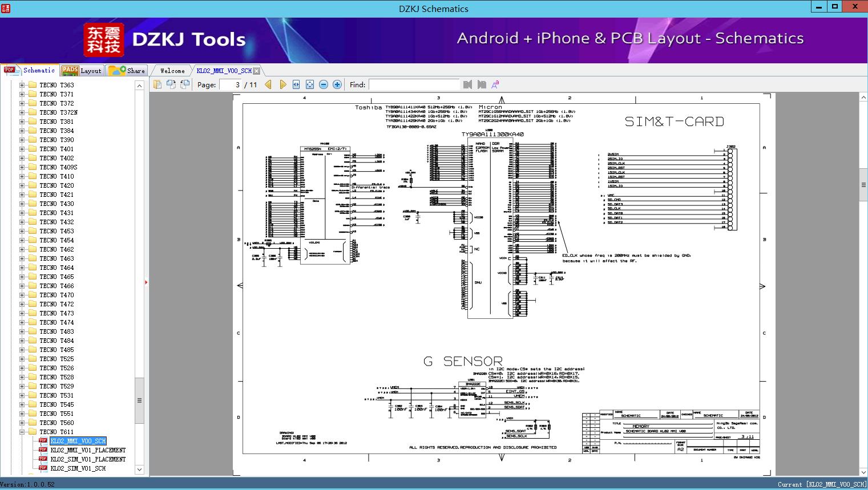Select TECNO T420 tree entry
Image resolution: width=868 pixels, height=490 pixels.
click(x=56, y=185)
